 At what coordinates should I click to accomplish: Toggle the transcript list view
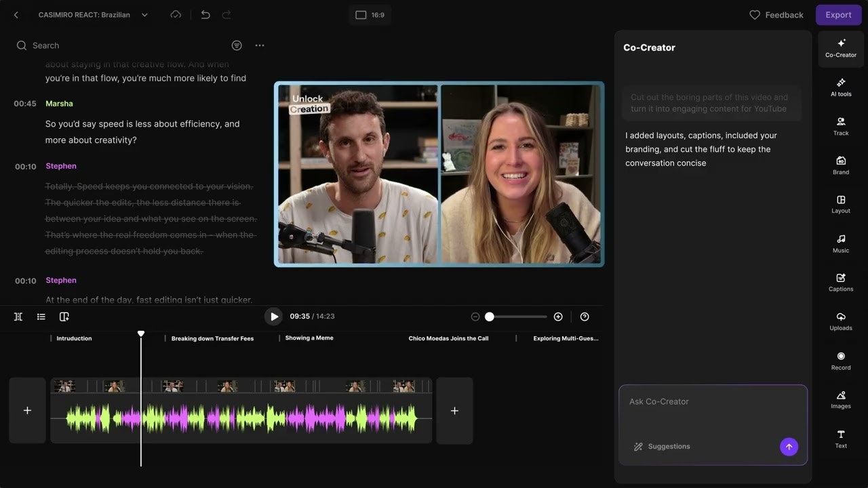41,317
